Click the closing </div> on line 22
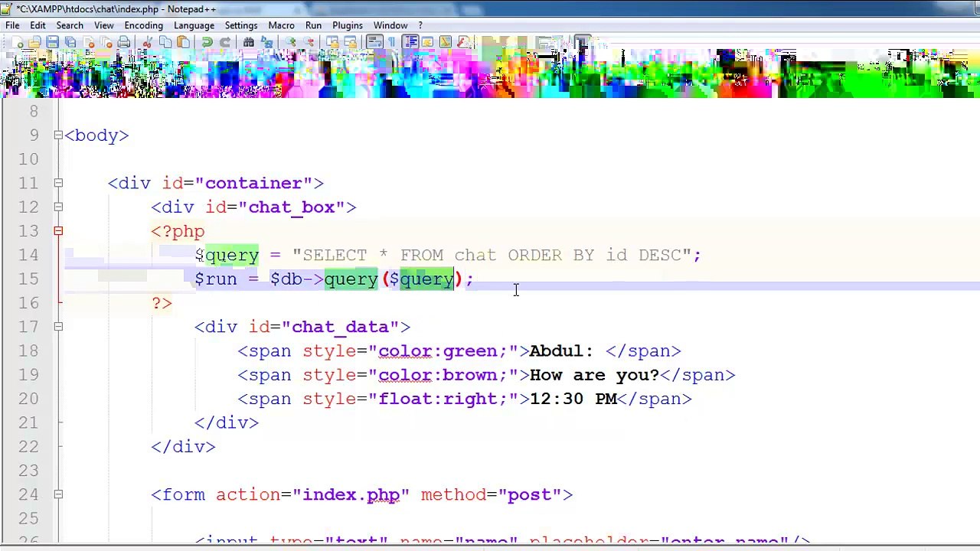 (183, 447)
